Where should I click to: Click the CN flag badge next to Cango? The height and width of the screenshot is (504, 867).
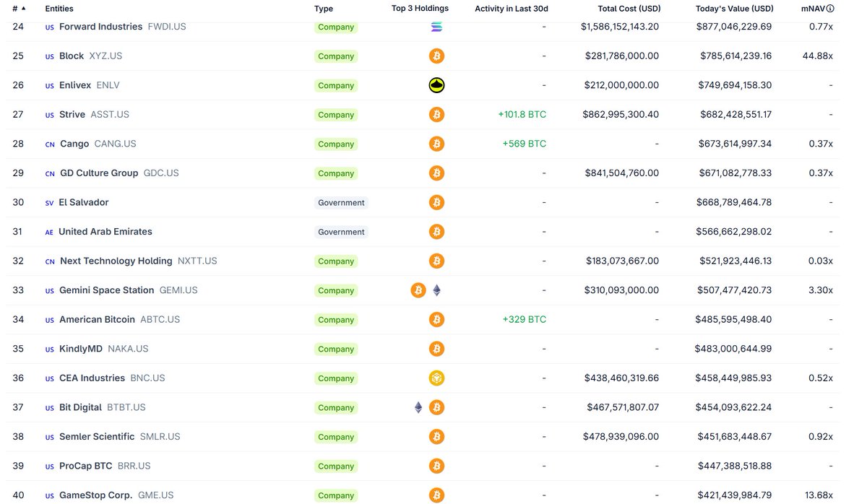(x=49, y=144)
